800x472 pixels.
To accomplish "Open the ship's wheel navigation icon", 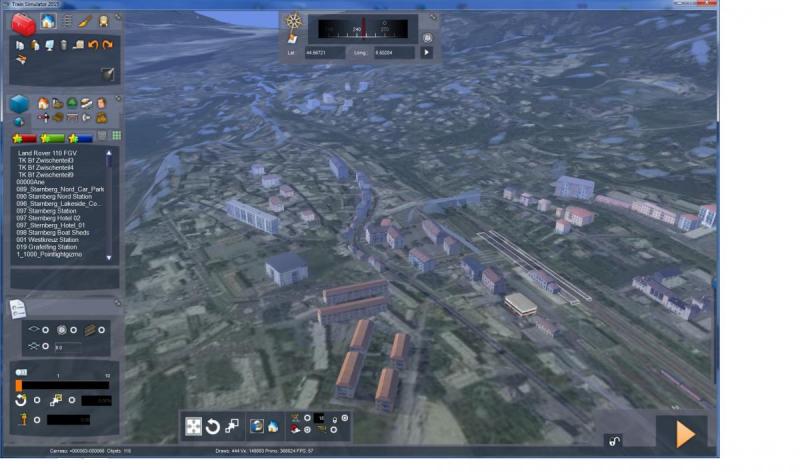I will (x=293, y=22).
